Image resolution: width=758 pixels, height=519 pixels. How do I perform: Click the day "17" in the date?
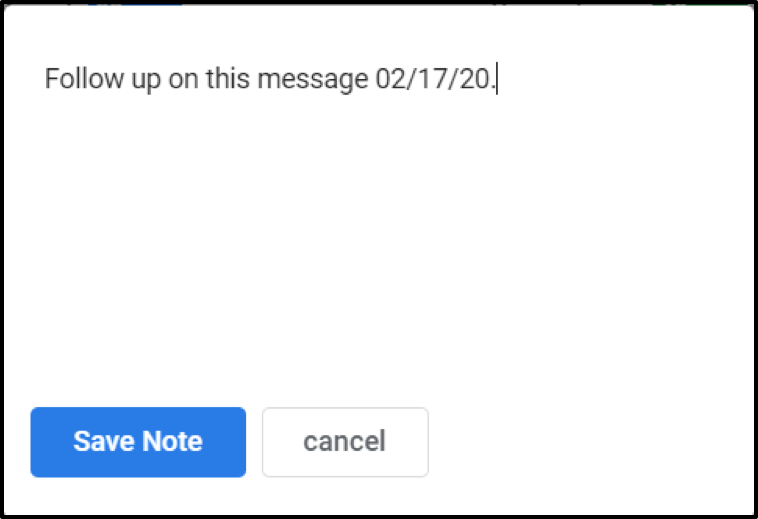click(430, 80)
